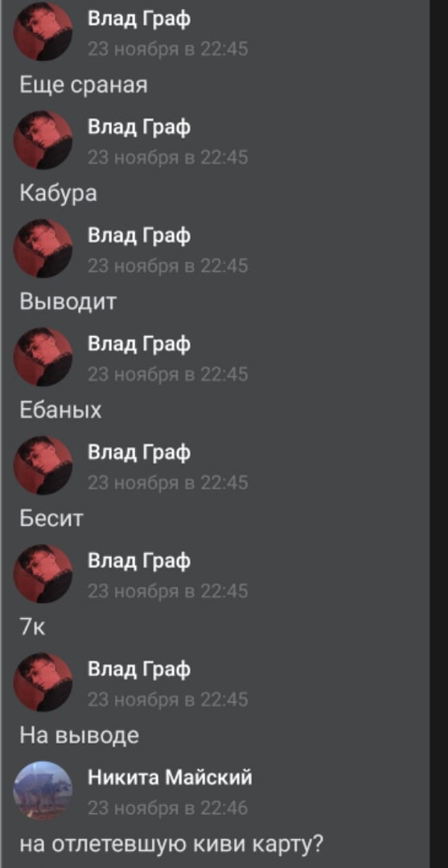Click the timestamp above the 'Выводит' message
Viewport: 448px width, 868px height.
click(168, 266)
